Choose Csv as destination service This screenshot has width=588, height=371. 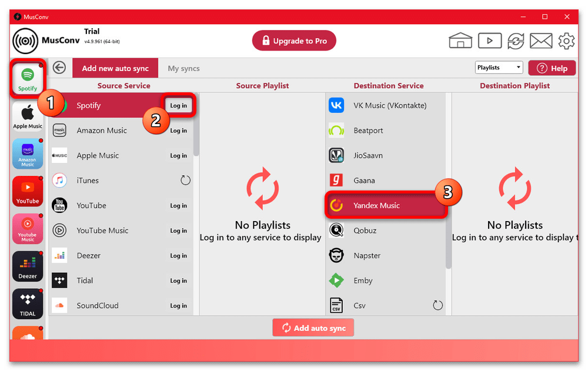[386, 306]
